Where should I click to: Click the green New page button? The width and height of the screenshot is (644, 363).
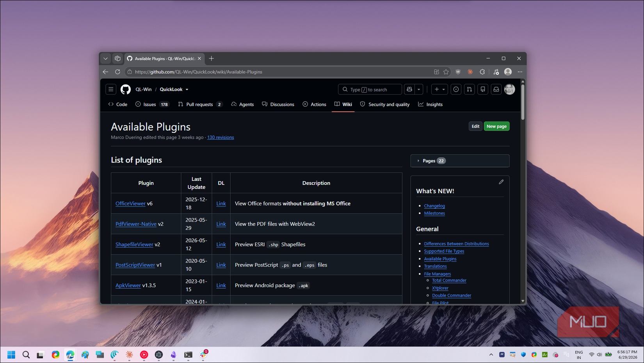tap(496, 126)
